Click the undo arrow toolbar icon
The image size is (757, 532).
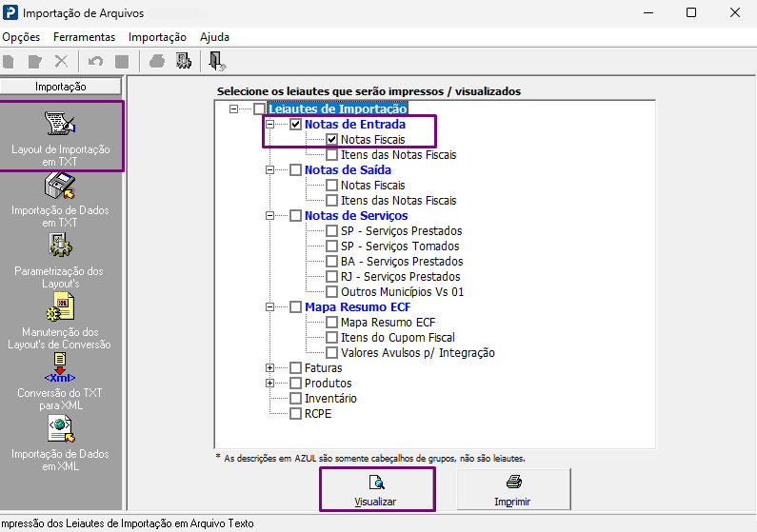pyautogui.click(x=95, y=61)
